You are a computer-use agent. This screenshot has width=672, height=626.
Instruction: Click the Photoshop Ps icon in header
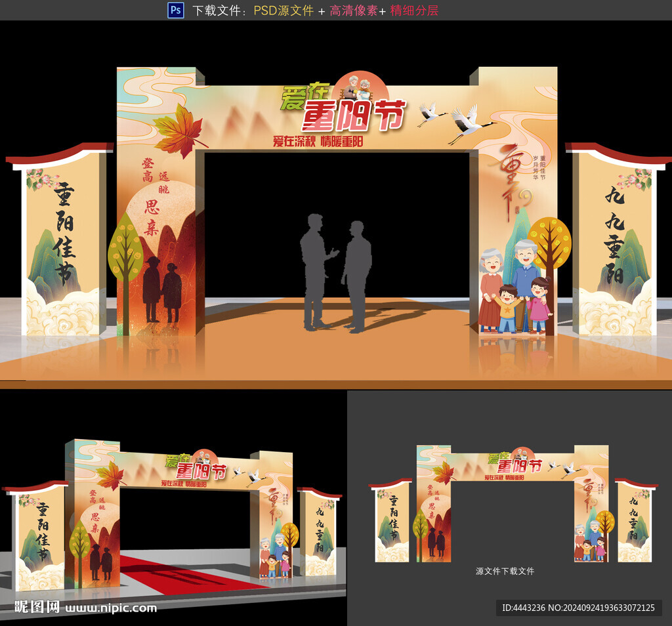click(176, 10)
